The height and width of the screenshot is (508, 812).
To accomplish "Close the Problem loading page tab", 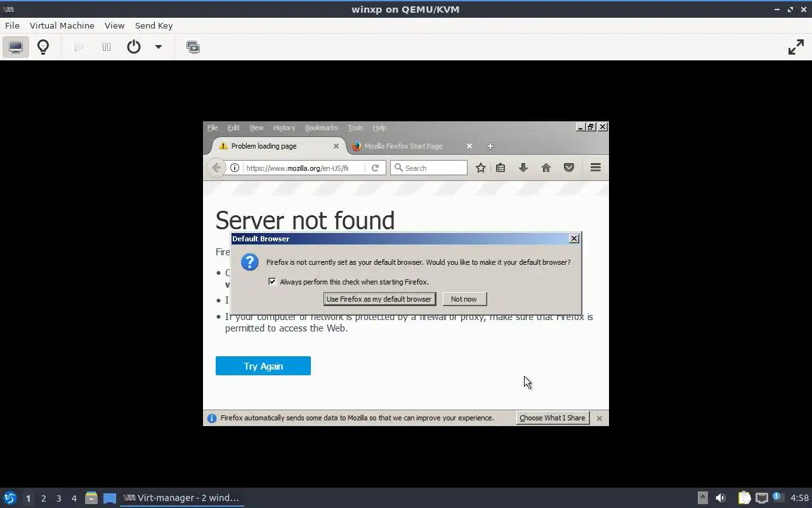I will [336, 146].
